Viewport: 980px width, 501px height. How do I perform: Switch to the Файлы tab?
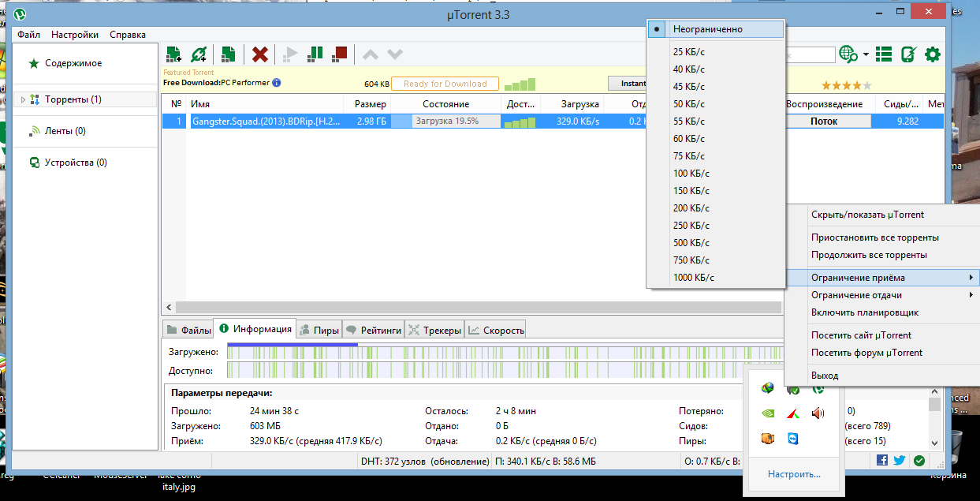tap(188, 330)
